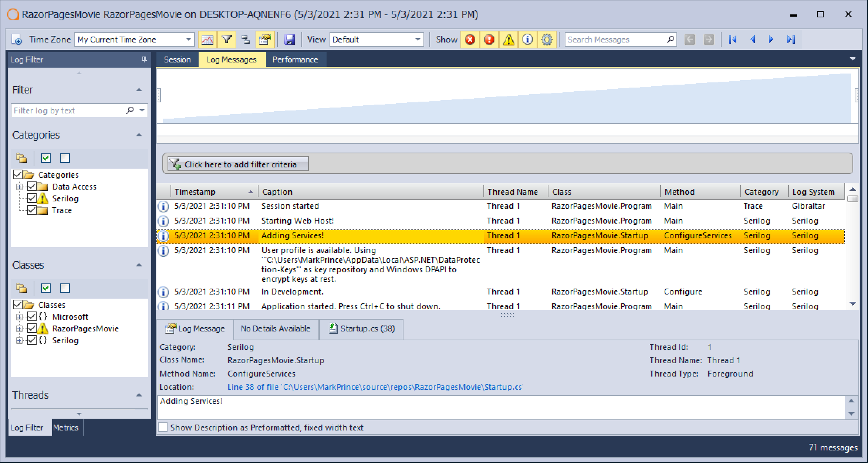This screenshot has height=463, width=868.
Task: Check all classes button
Action: [x=46, y=288]
